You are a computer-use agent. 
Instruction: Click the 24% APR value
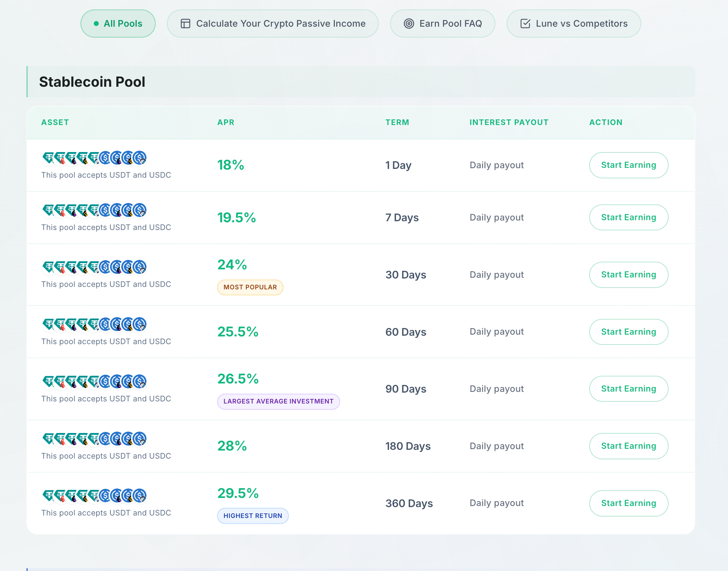[232, 264]
